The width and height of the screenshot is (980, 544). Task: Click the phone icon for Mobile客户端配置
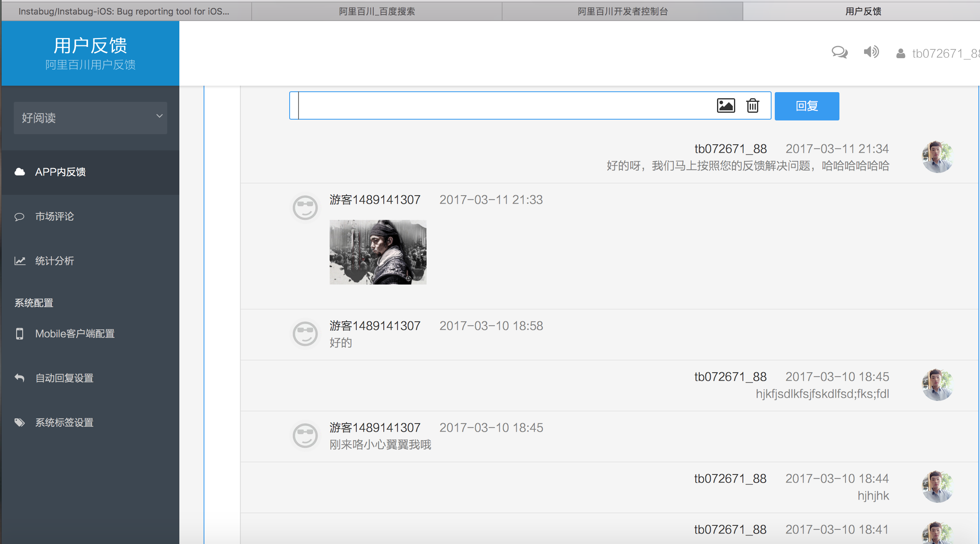coord(19,334)
